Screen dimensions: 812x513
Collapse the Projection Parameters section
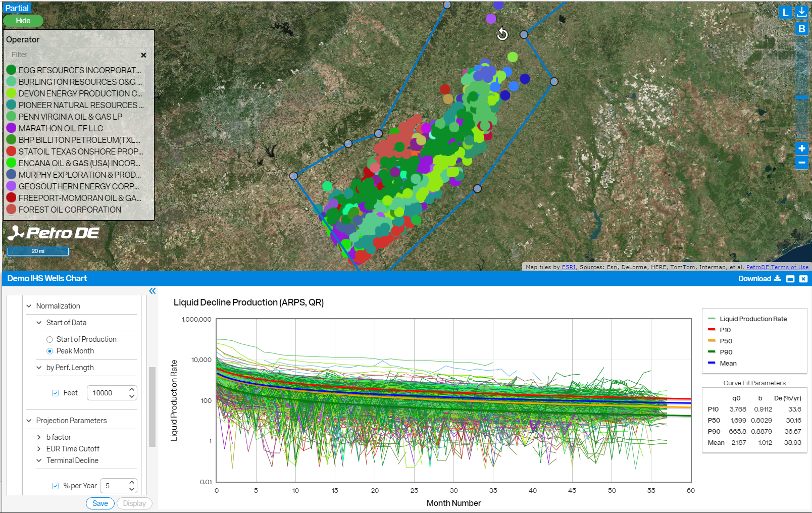[x=29, y=421]
